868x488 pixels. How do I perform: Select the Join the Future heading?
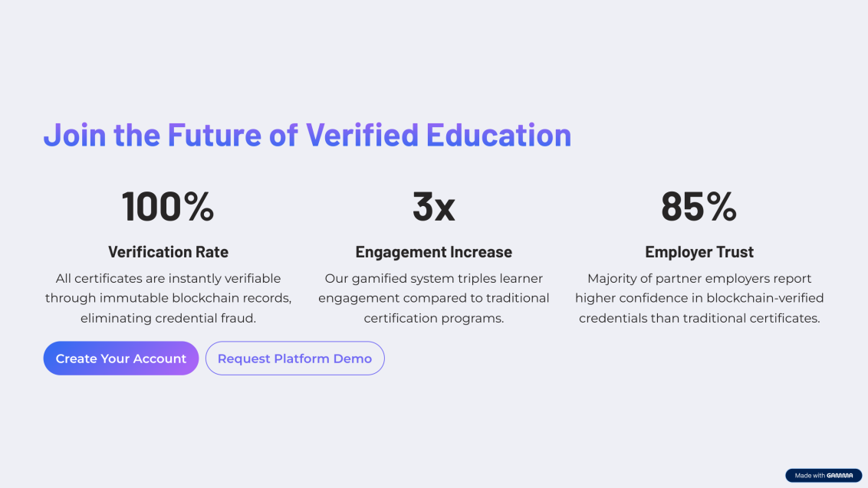point(307,135)
